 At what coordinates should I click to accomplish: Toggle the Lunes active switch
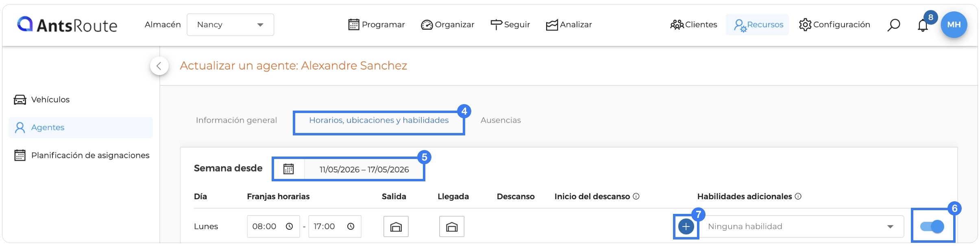point(932,226)
